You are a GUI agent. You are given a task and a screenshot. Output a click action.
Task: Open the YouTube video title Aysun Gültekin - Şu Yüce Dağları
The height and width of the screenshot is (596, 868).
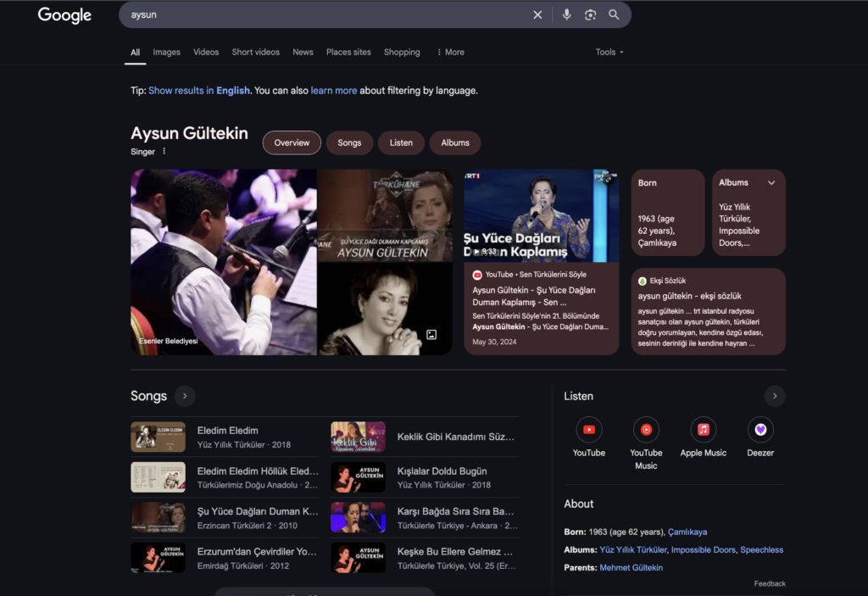click(534, 296)
